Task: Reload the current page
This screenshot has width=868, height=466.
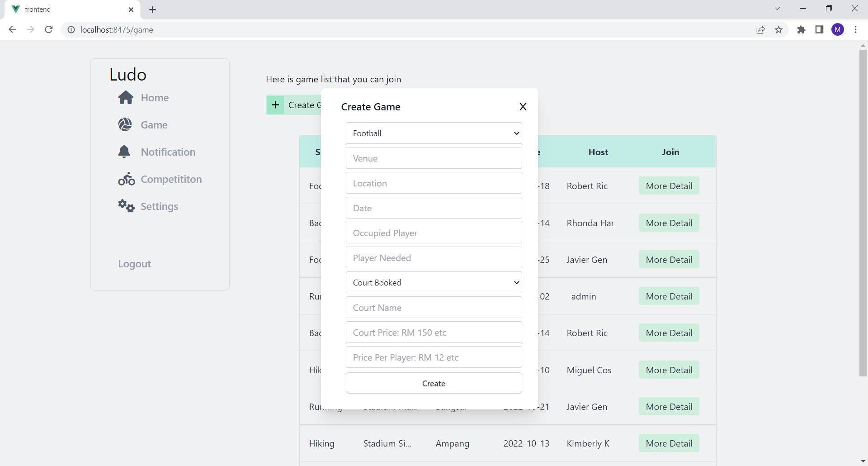Action: point(48,29)
